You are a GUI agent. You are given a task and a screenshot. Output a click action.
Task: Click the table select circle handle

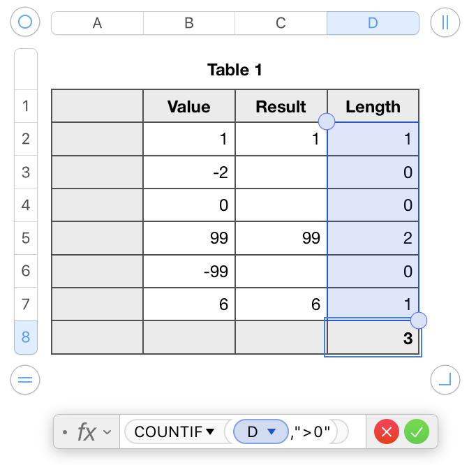tap(25, 22)
